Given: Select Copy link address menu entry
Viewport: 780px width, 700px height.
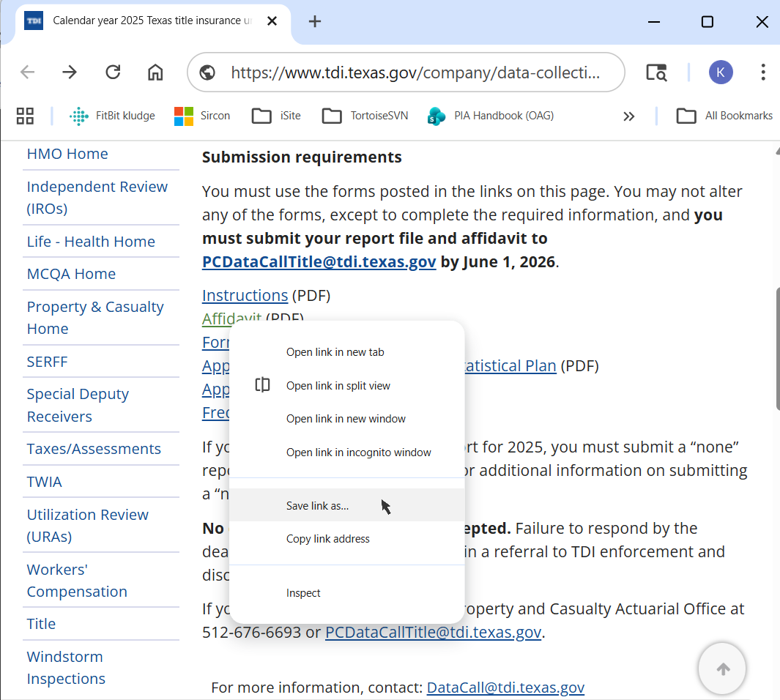Looking at the screenshot, I should [x=327, y=539].
